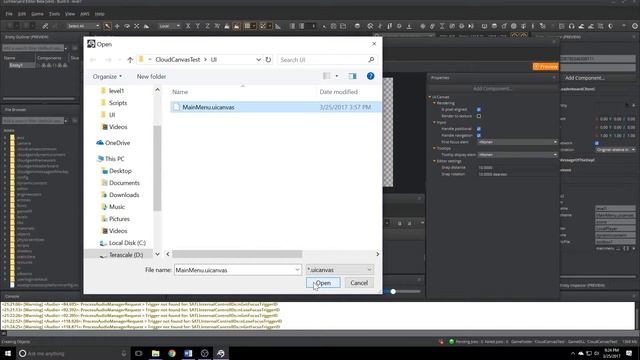The image size is (640, 360).
Task: Open the Game menu
Action: (37, 14)
